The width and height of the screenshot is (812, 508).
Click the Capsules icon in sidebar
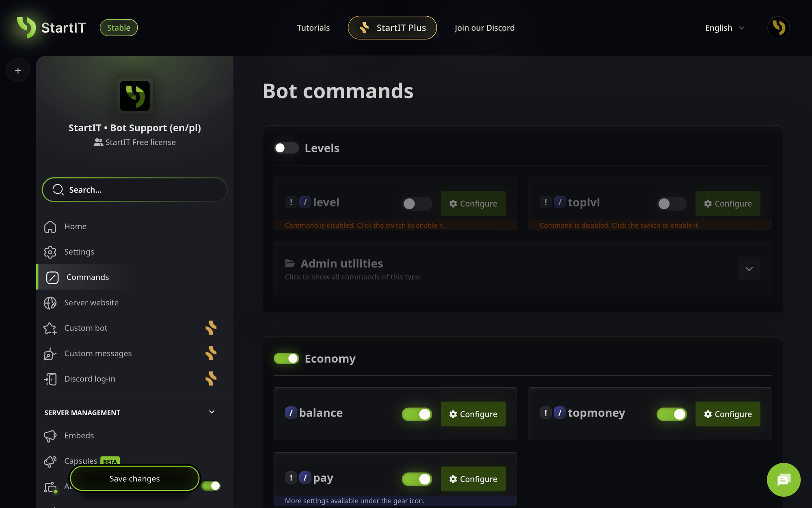(50, 461)
